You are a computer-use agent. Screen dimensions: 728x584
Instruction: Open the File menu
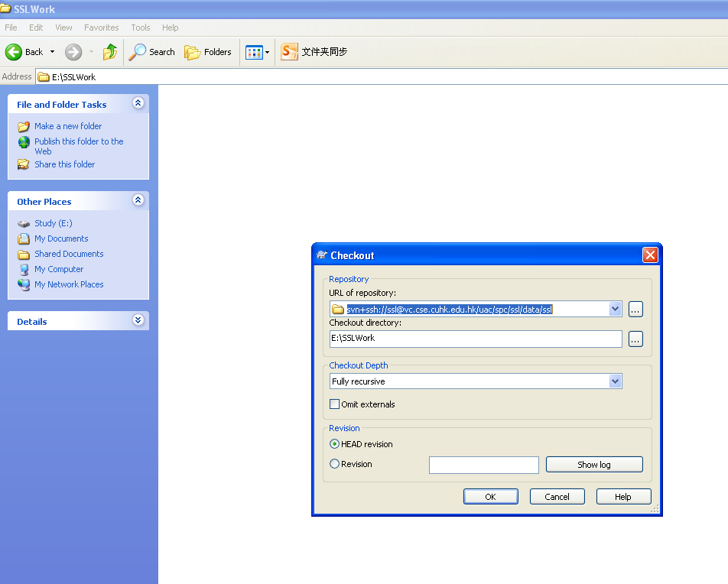11,28
